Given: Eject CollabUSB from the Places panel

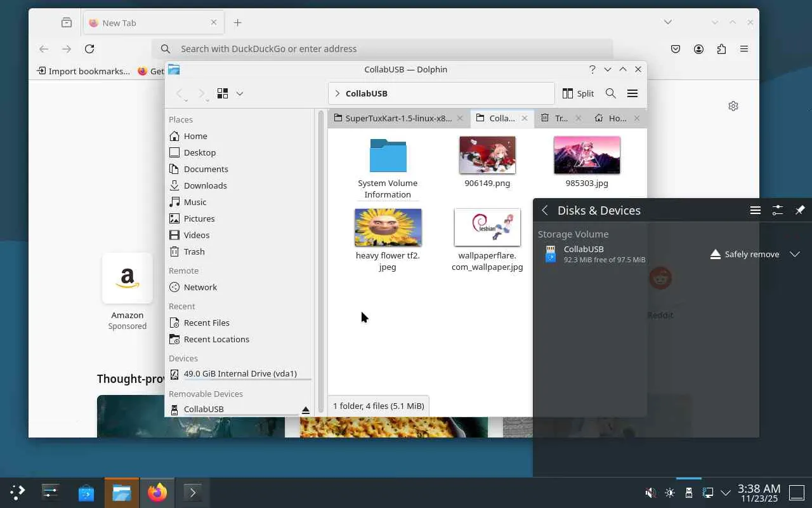Looking at the screenshot, I should pos(306,410).
